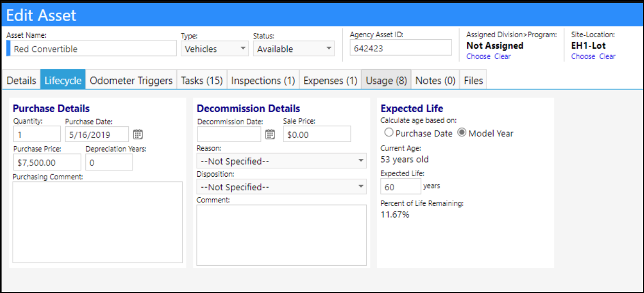The height and width of the screenshot is (293, 644).
Task: Click the Purchase Details heading
Action: [x=51, y=108]
